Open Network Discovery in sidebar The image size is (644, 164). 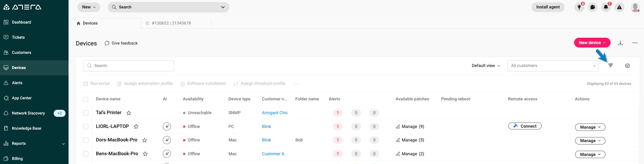tap(34, 113)
